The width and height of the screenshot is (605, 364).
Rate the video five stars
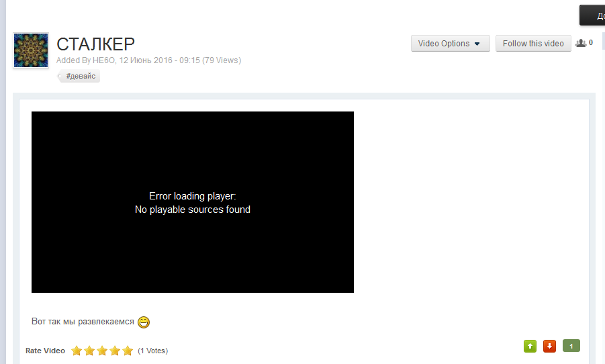coord(128,351)
